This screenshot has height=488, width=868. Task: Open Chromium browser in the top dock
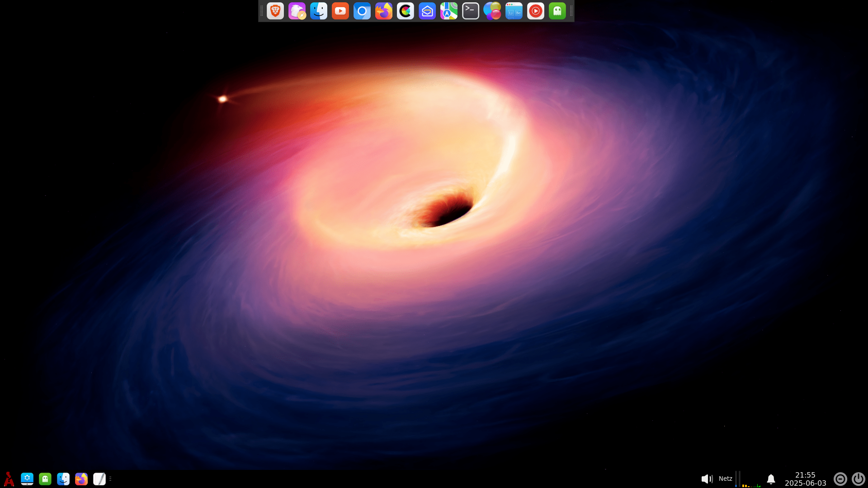point(362,11)
